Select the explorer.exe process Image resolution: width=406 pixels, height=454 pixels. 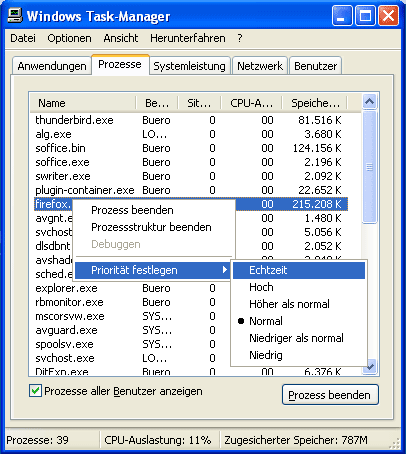(x=66, y=288)
